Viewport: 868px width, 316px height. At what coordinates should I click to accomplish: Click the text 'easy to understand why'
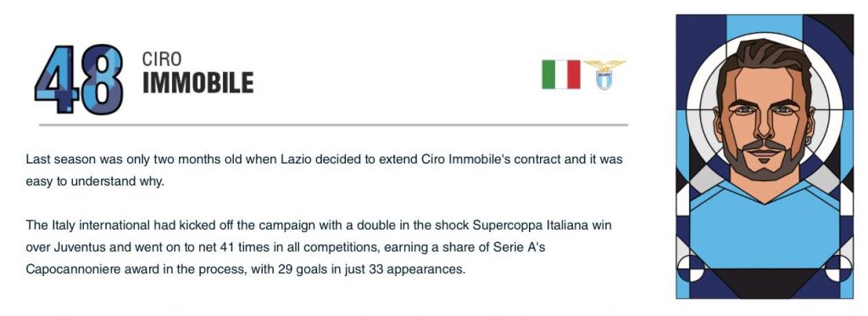93,181
